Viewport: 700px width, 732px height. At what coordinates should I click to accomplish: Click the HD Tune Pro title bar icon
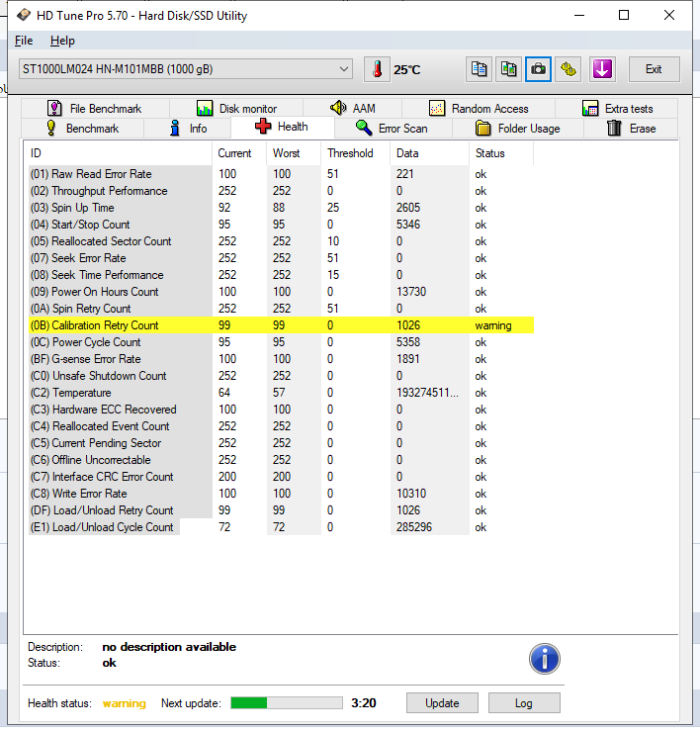[x=24, y=15]
